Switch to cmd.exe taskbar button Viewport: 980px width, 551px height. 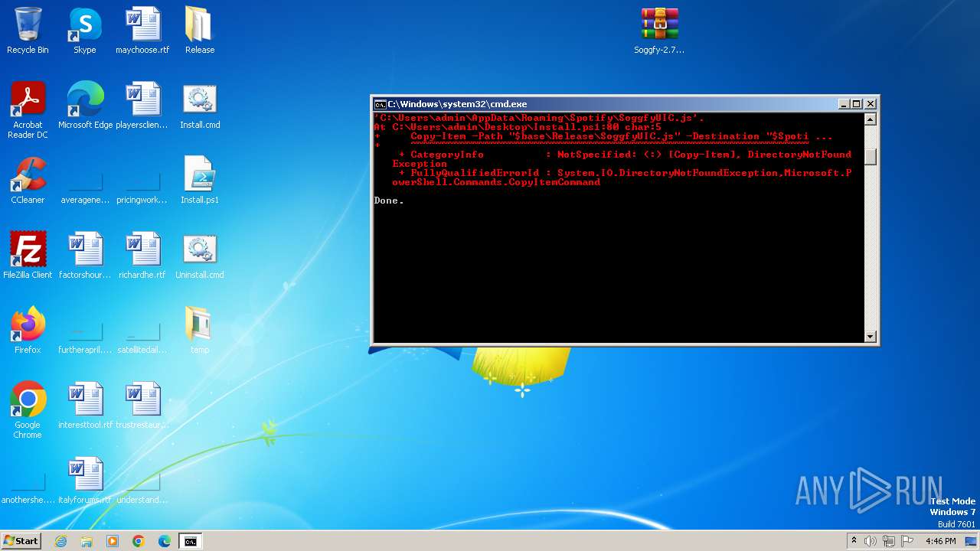coord(190,541)
